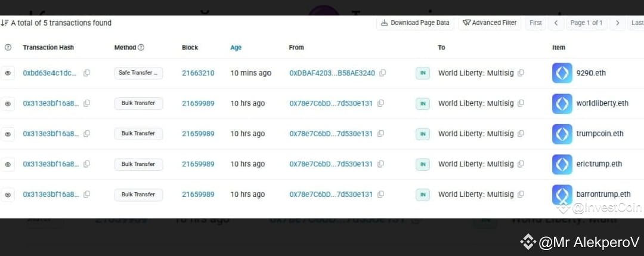Open worldliberty.eth item name
The height and width of the screenshot is (256, 644).
602,104
